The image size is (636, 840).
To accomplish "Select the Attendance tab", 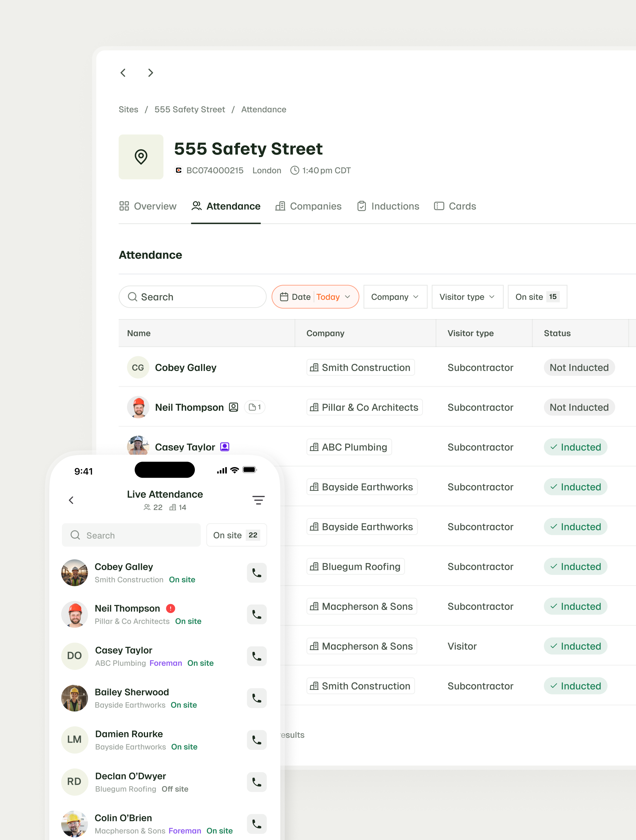I will pyautogui.click(x=226, y=206).
